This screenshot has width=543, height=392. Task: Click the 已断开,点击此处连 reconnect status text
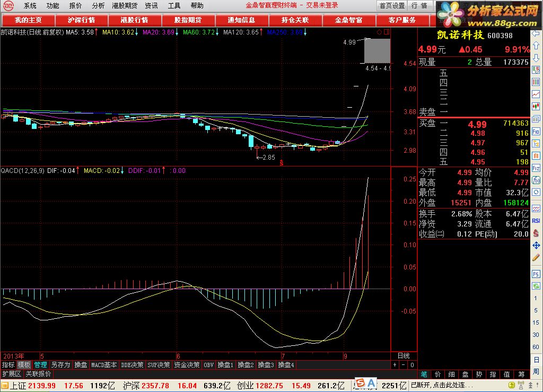pyautogui.click(x=441, y=385)
